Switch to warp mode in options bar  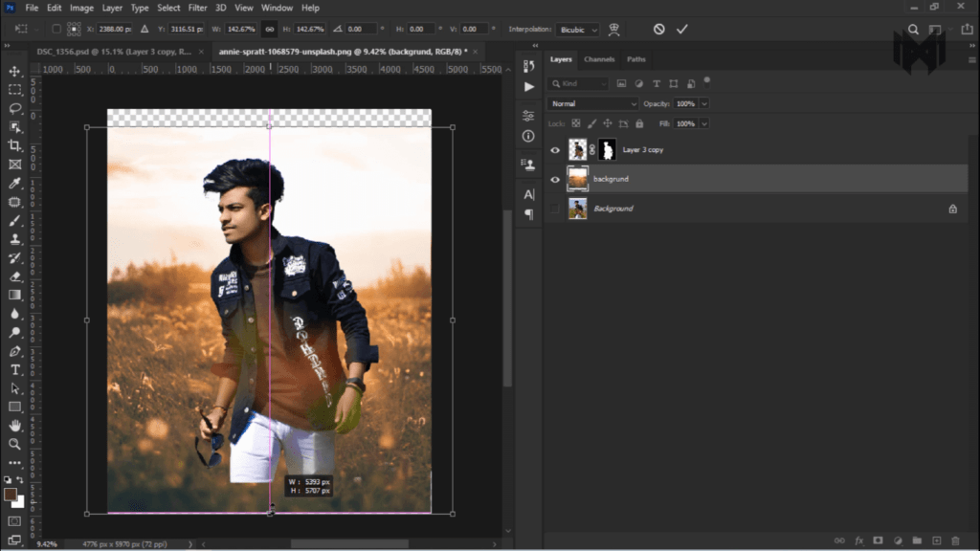pyautogui.click(x=613, y=30)
